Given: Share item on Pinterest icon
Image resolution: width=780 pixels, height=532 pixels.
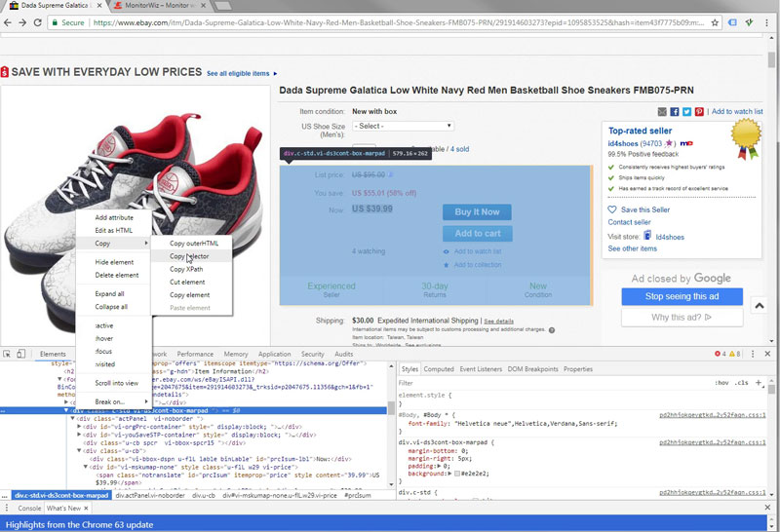Looking at the screenshot, I should [x=699, y=112].
